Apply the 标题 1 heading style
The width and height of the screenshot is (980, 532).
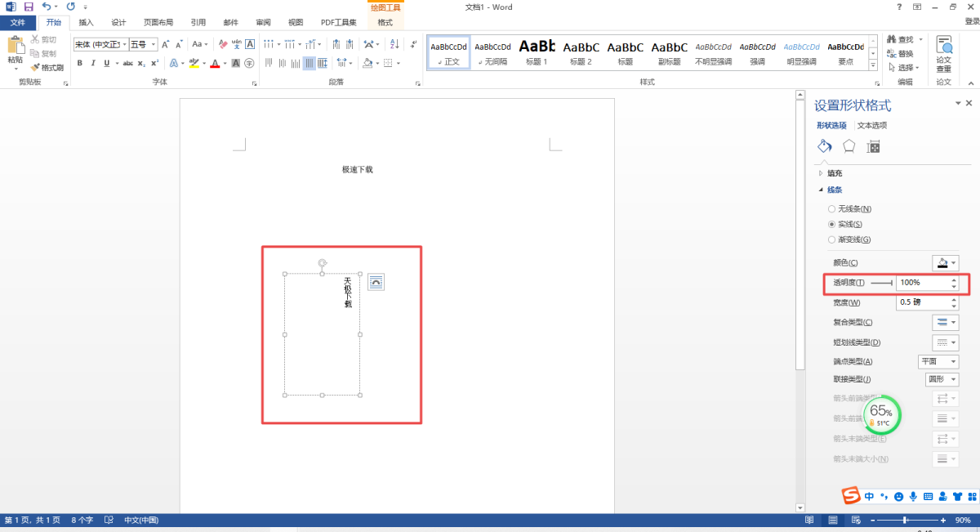click(x=537, y=51)
